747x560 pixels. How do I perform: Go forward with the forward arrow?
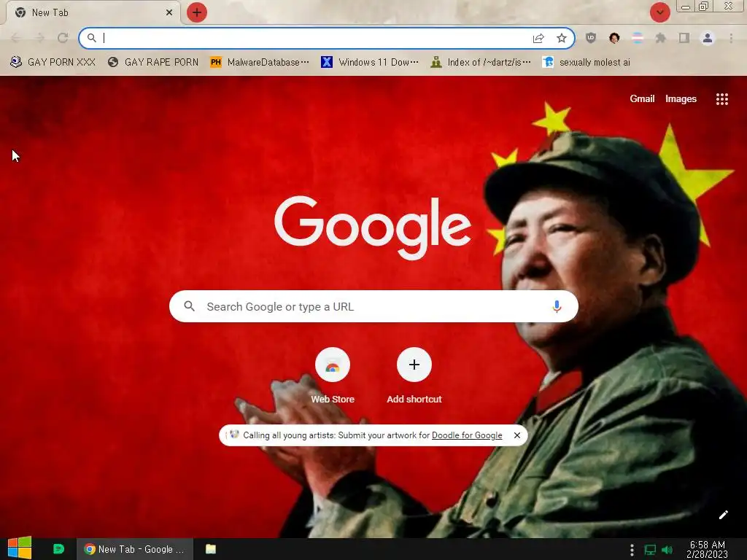(x=39, y=38)
